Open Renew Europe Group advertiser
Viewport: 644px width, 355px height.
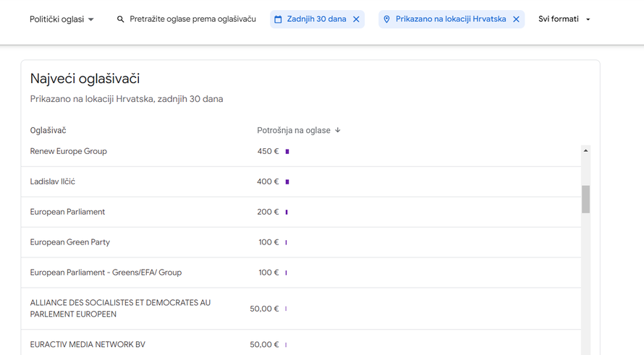tap(69, 151)
